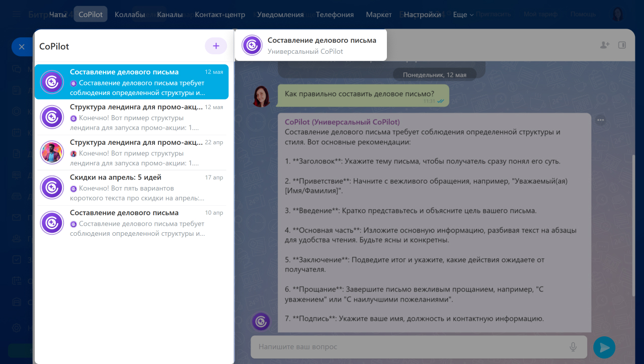Viewport: 644px width, 364px height.
Task: Open the user avatar beside the question message
Action: (x=262, y=96)
